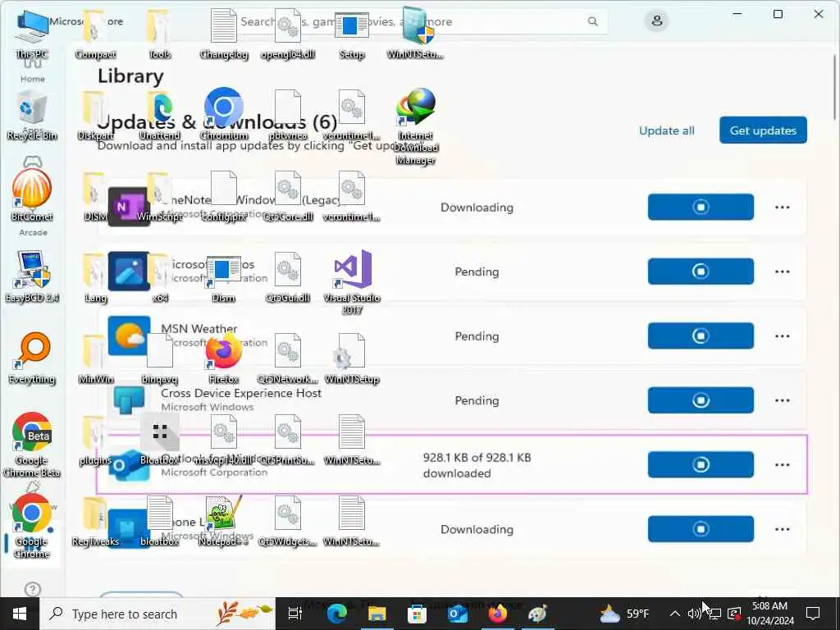Open more options for Microsoft Photos row
The width and height of the screenshot is (840, 630).
point(782,272)
